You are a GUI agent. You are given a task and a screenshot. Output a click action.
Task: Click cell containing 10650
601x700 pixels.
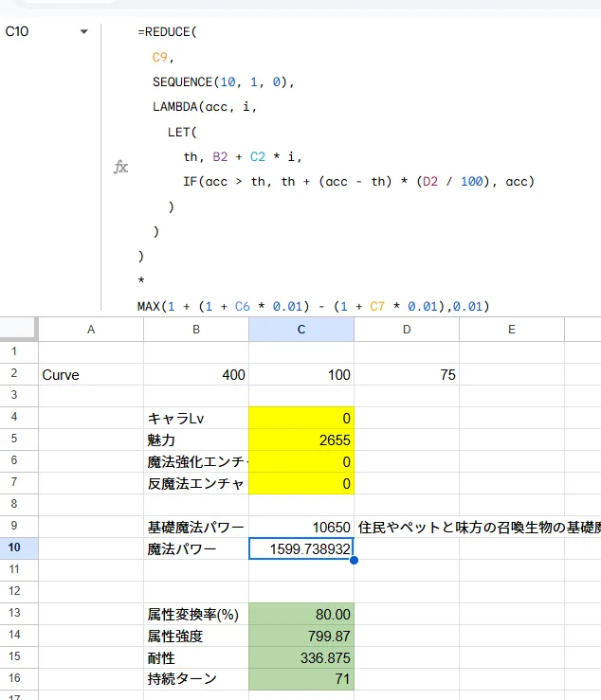(x=300, y=527)
